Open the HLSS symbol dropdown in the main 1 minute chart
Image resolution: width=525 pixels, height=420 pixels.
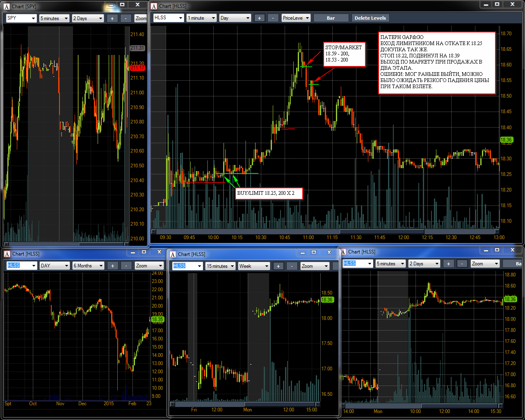coord(169,18)
